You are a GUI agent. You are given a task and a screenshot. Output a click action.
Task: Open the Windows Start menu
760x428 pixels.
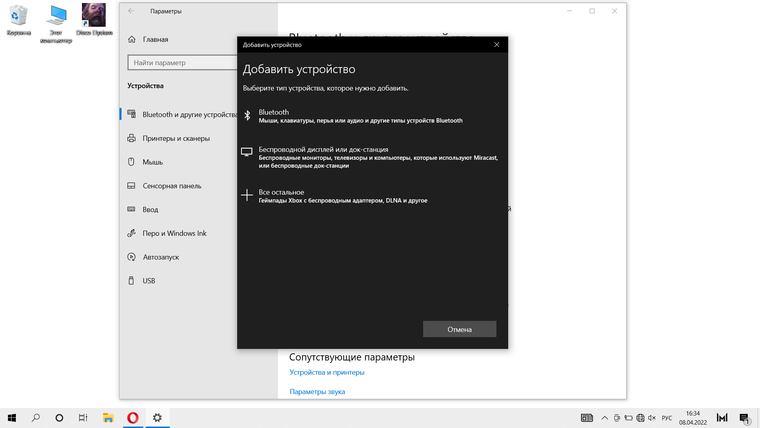pyautogui.click(x=12, y=418)
